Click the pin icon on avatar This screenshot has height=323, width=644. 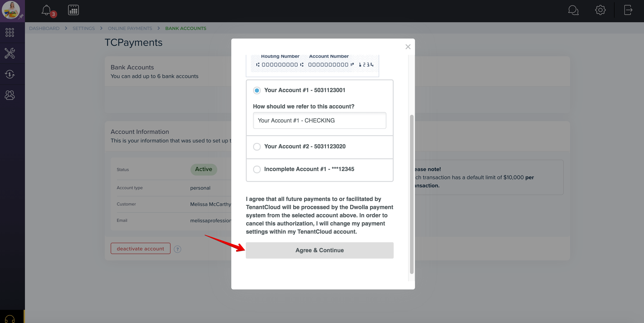(x=21, y=17)
